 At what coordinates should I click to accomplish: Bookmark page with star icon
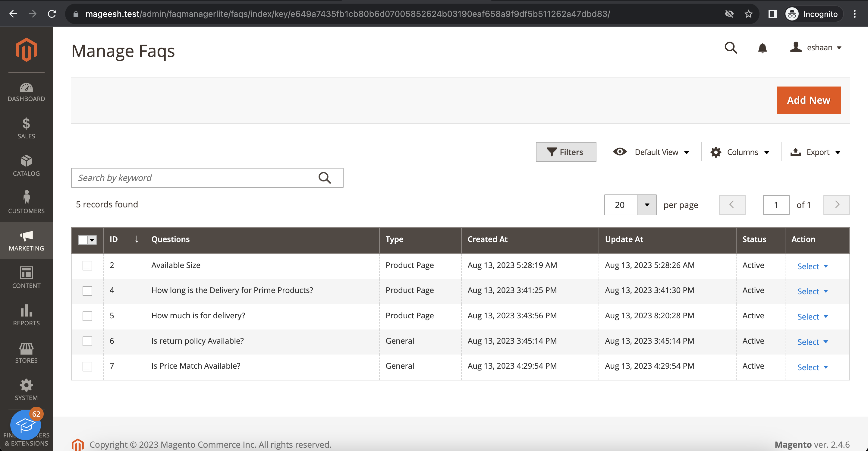[748, 14]
